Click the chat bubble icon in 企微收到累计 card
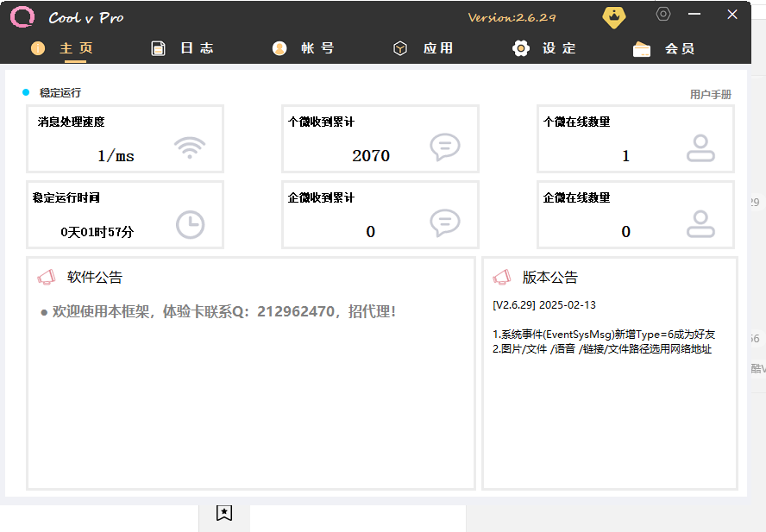The width and height of the screenshot is (766, 532). (x=444, y=223)
